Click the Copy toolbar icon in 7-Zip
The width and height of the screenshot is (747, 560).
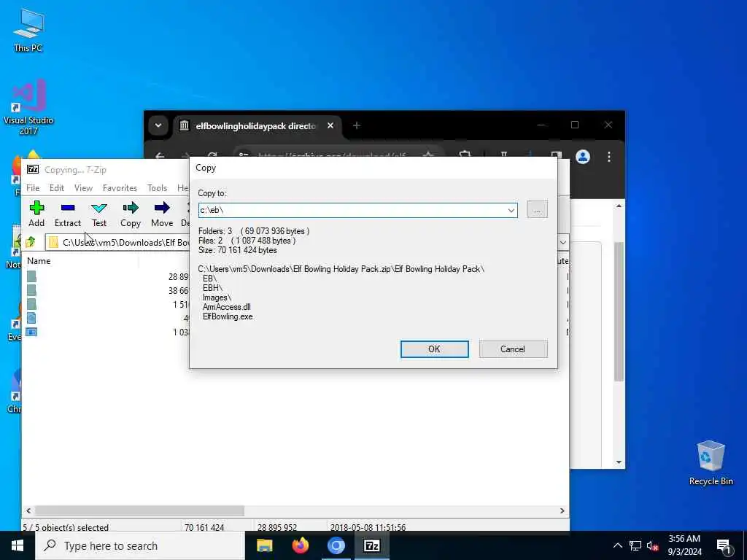coord(131,214)
